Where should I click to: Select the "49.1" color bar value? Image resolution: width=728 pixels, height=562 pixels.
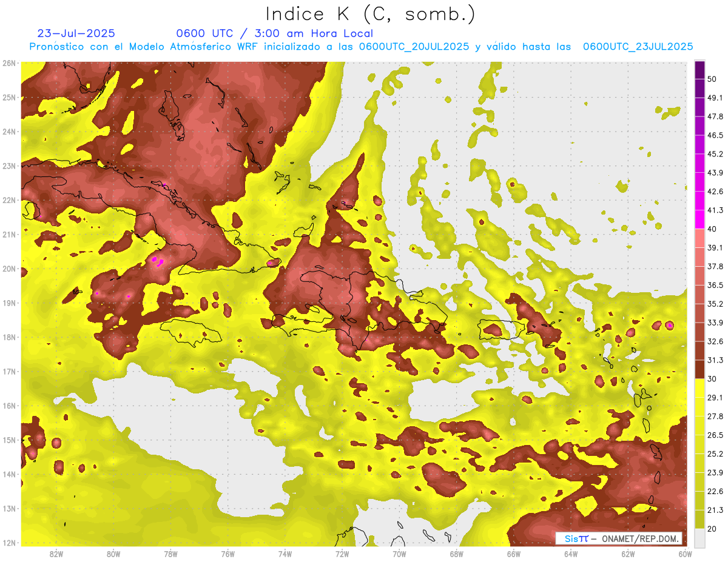pyautogui.click(x=715, y=98)
